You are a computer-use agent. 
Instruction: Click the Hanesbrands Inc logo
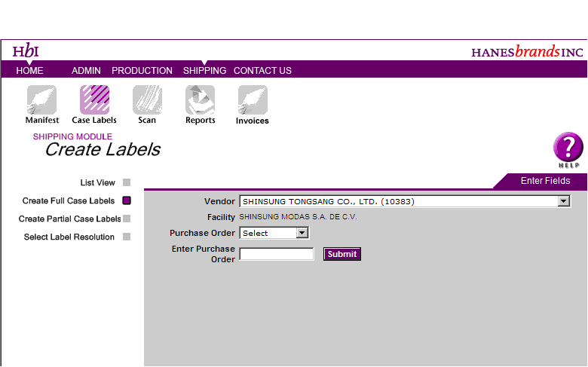(x=527, y=52)
